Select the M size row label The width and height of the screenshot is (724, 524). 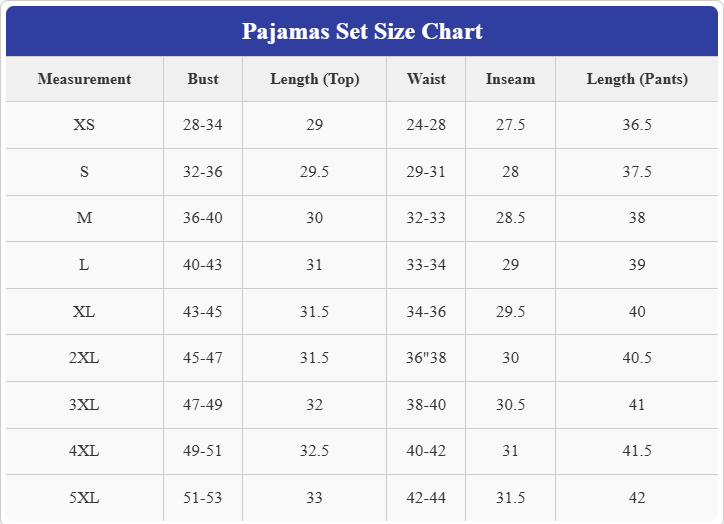tap(84, 218)
